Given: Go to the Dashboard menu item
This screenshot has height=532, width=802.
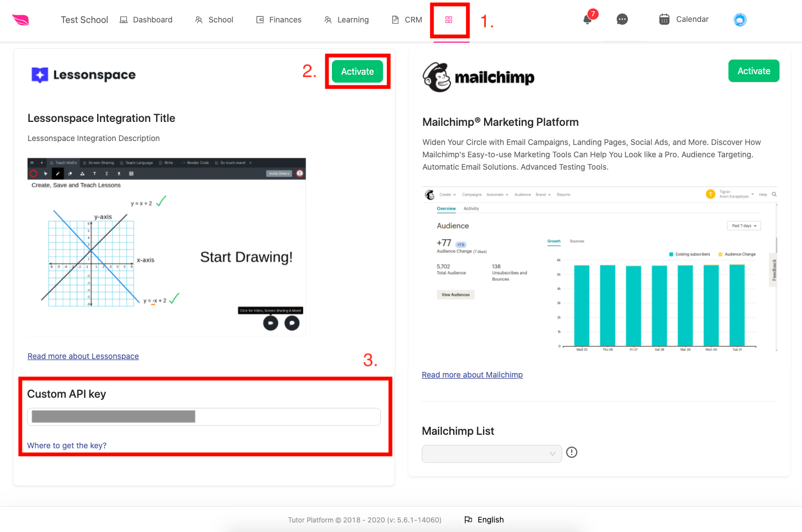Looking at the screenshot, I should 146,20.
